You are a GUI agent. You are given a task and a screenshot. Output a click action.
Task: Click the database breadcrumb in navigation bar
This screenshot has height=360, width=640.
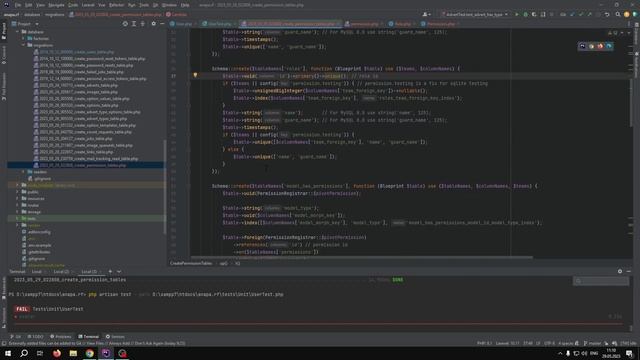click(32, 14)
